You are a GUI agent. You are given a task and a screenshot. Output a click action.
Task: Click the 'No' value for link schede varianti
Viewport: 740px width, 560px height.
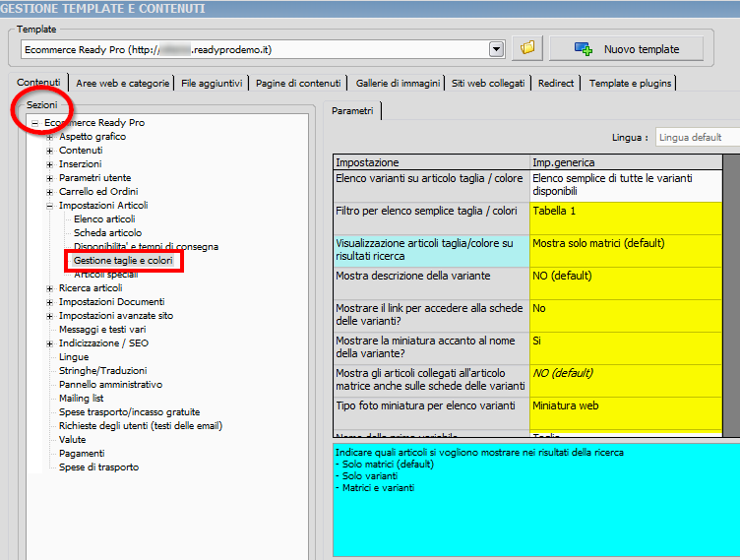click(626, 316)
